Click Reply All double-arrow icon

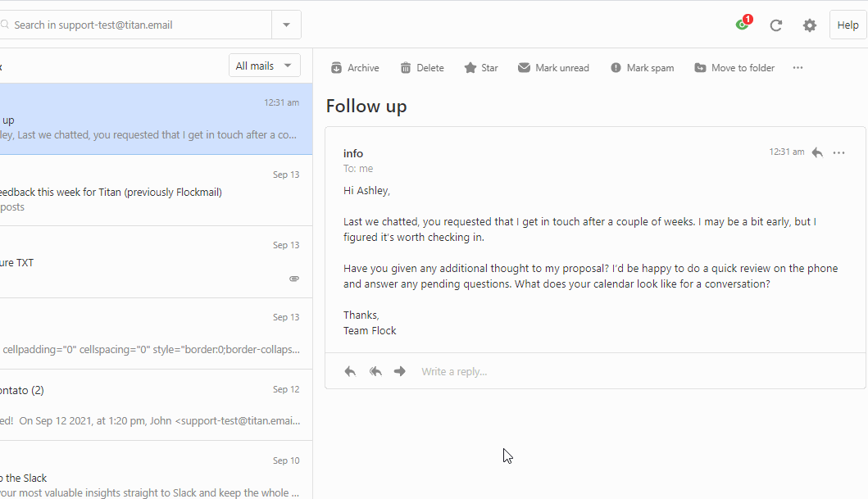click(x=375, y=370)
